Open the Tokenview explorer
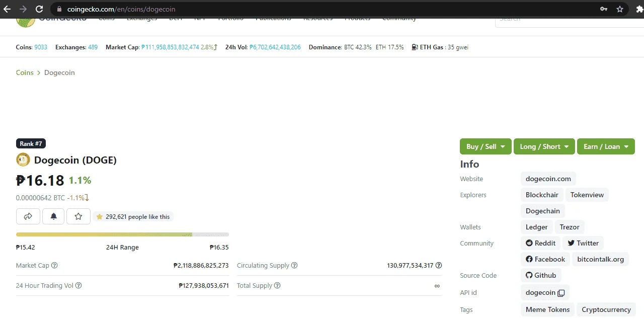The image size is (644, 319). 587,195
